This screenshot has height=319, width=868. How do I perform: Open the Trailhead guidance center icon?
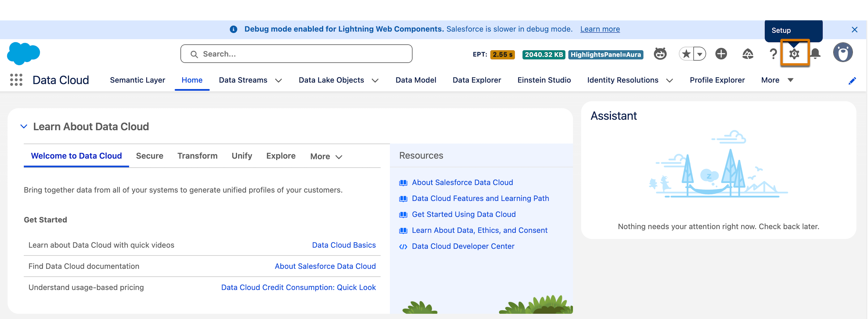pos(748,54)
